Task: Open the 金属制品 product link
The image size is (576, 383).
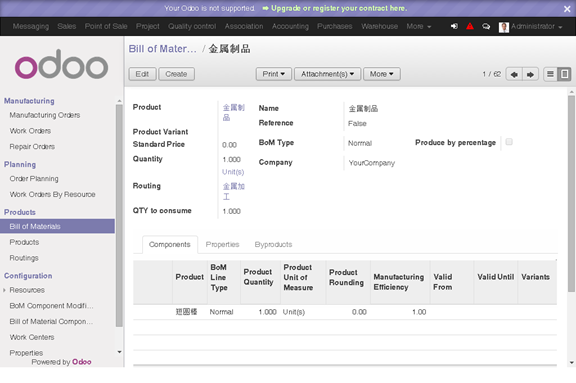Action: (x=233, y=112)
